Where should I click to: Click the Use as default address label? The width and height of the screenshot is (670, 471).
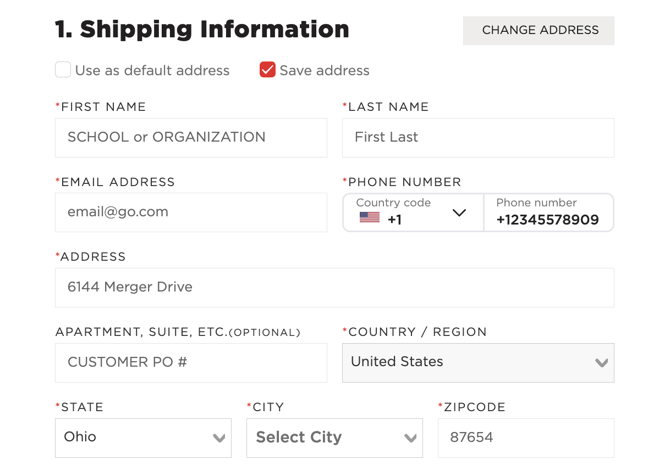152,71
